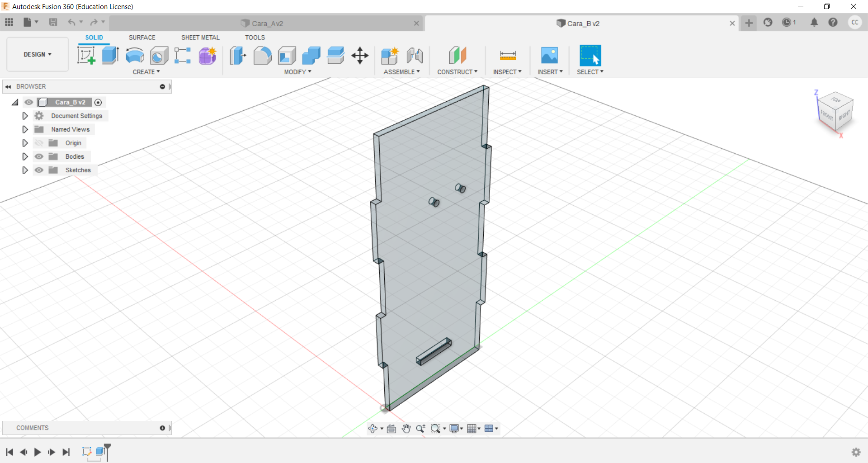Select the Revolve tool icon
Screen dimensions: 868x463
click(135, 56)
